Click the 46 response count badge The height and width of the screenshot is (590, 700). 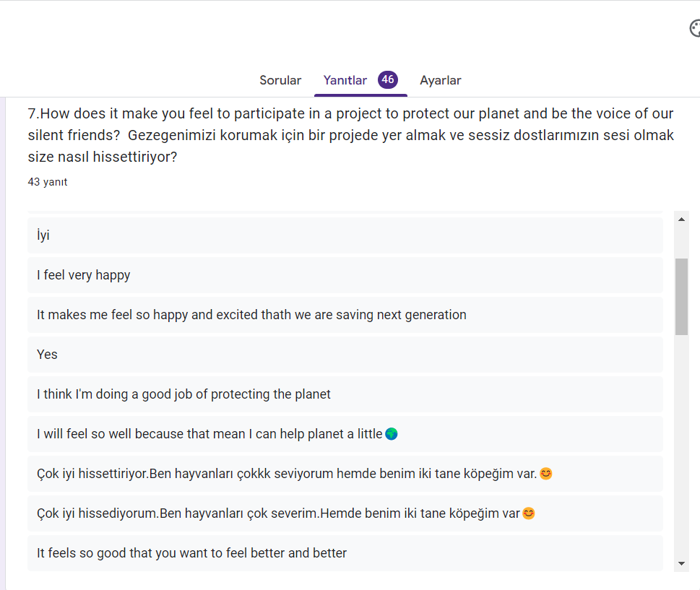(x=388, y=79)
